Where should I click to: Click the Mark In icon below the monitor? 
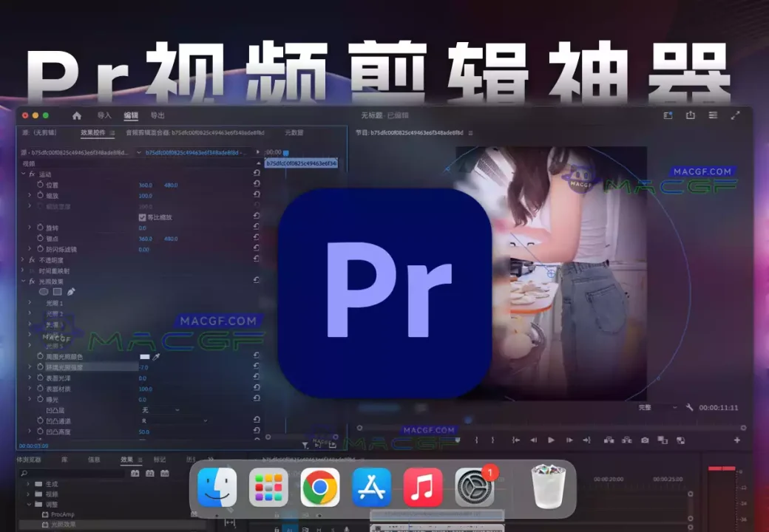[x=476, y=440]
